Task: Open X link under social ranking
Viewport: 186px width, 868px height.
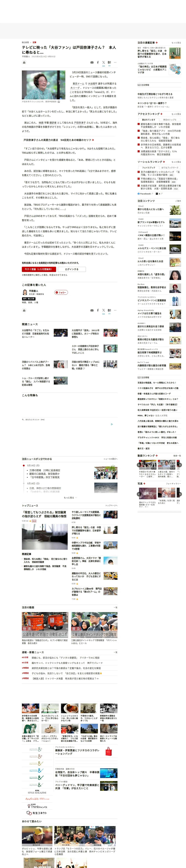Action: point(159,194)
